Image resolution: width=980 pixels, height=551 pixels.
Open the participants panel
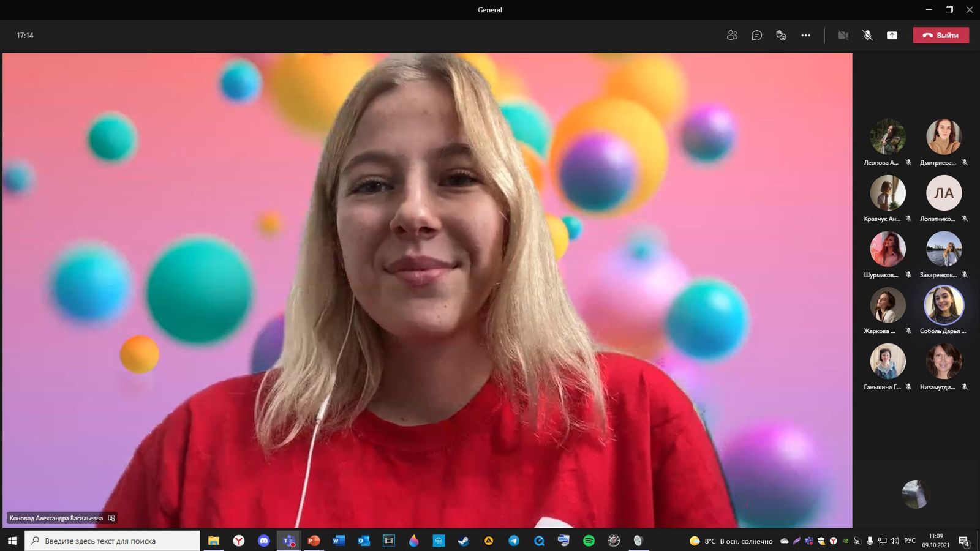(732, 36)
